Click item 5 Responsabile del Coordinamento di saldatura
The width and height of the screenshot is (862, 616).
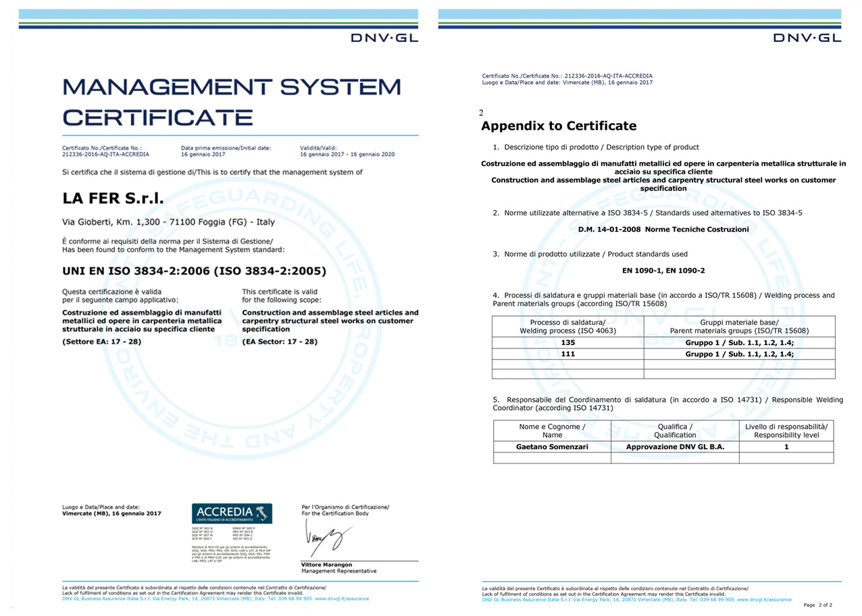tap(667, 404)
